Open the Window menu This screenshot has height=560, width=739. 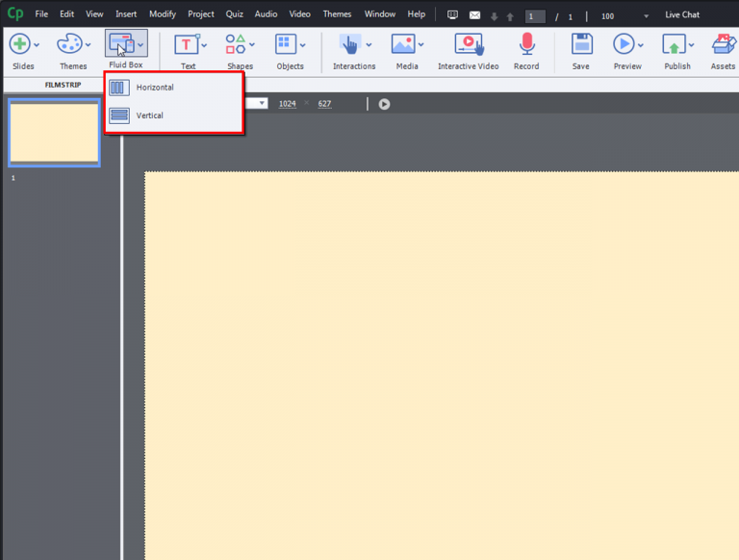(x=380, y=14)
